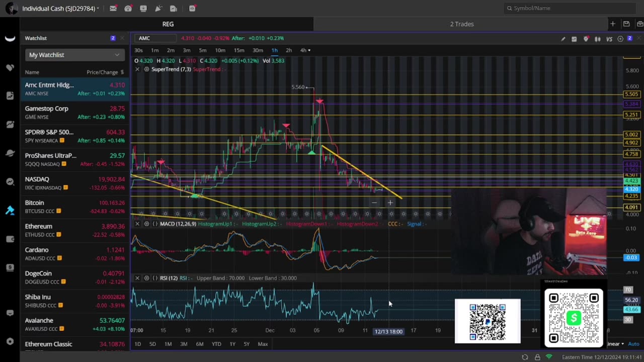The width and height of the screenshot is (644, 362).
Task: Switch to the 2 Trades tab
Action: (x=462, y=24)
